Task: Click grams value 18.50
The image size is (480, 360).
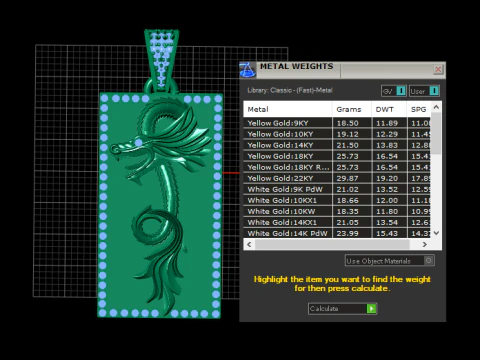Action: (x=347, y=123)
